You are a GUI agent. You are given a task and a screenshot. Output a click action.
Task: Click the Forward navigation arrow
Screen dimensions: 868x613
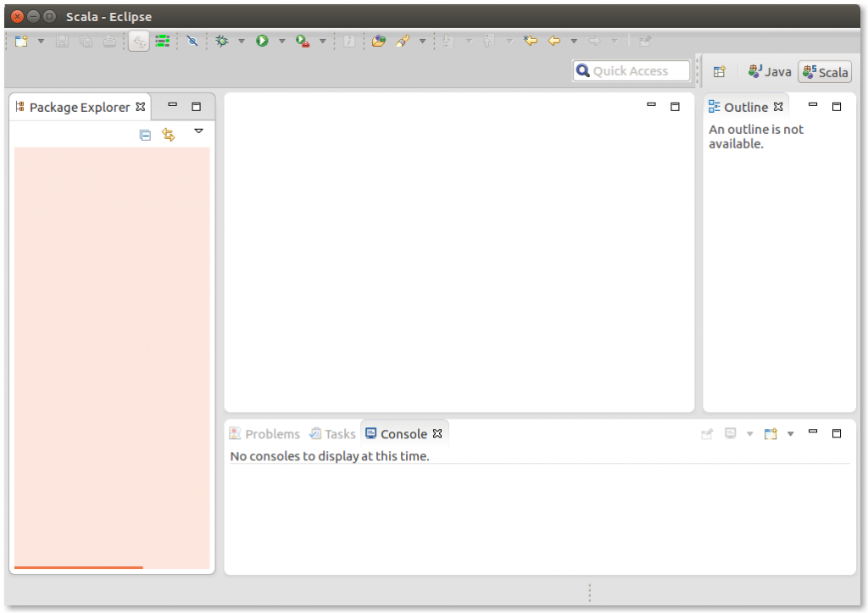click(594, 41)
